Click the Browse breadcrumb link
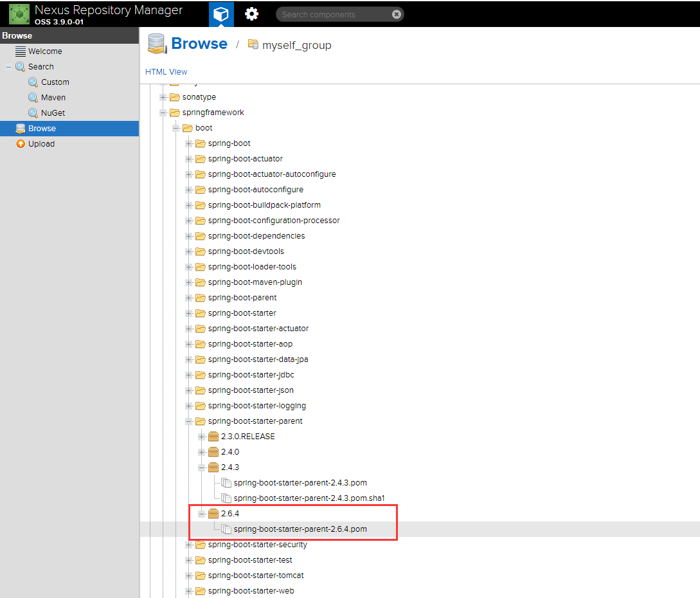Image resolution: width=700 pixels, height=598 pixels. coord(199,44)
